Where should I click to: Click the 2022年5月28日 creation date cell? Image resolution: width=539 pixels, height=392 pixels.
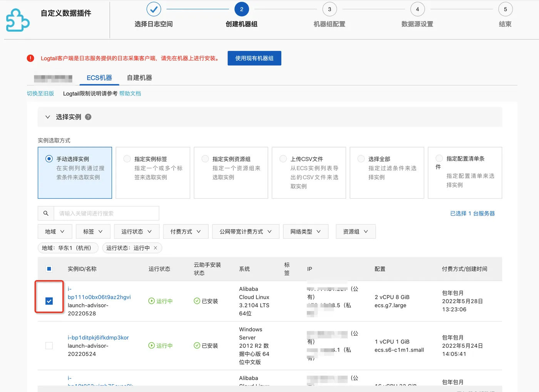462,301
